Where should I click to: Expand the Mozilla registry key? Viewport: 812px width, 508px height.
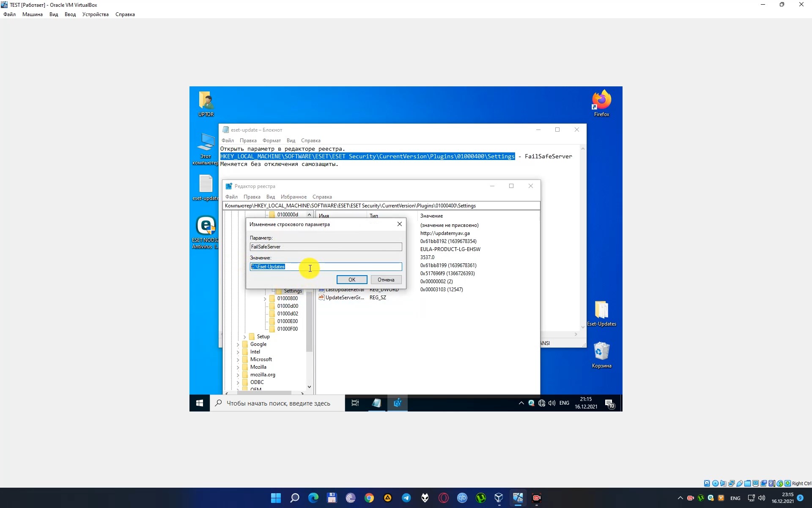(x=238, y=367)
